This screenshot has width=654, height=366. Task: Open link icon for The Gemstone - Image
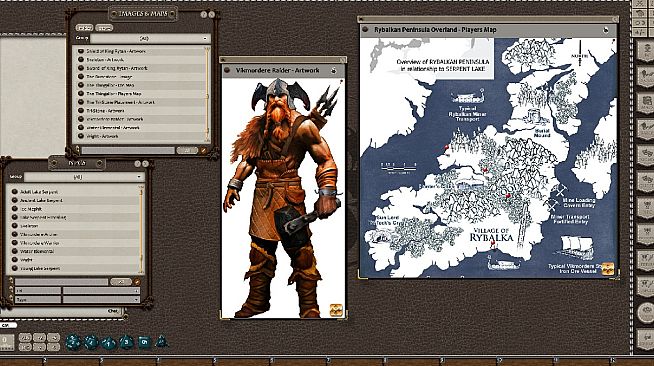pos(81,77)
